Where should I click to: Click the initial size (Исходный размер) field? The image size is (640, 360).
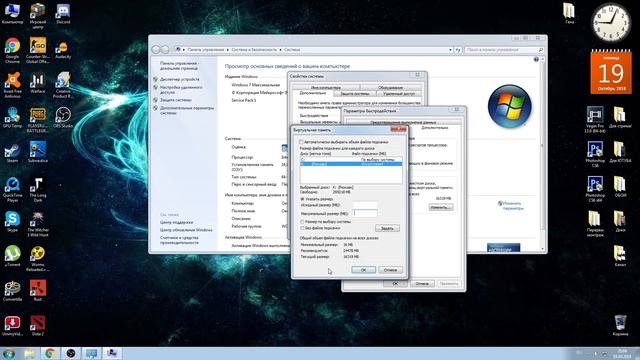coord(364,205)
